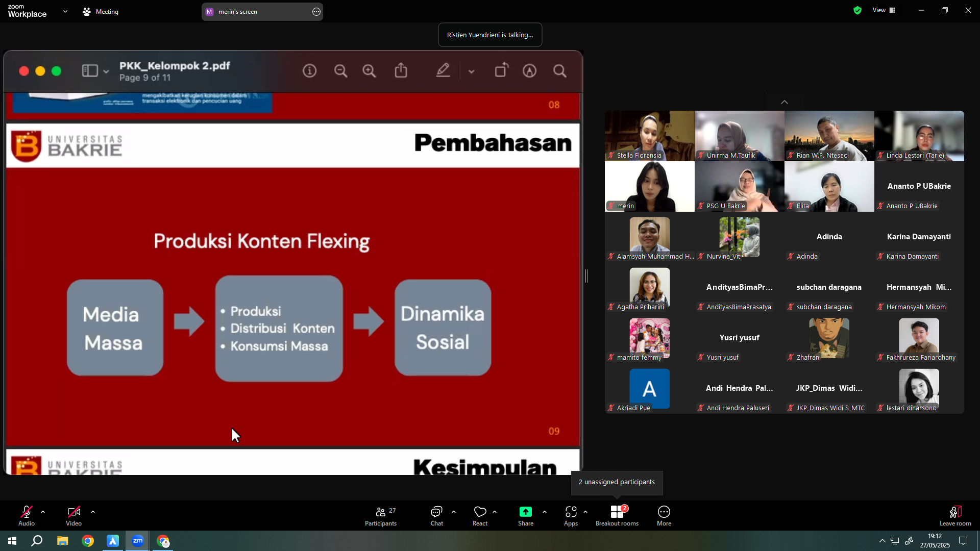
Task: Select Linda Lestari (Tarie) video tile
Action: point(919,136)
